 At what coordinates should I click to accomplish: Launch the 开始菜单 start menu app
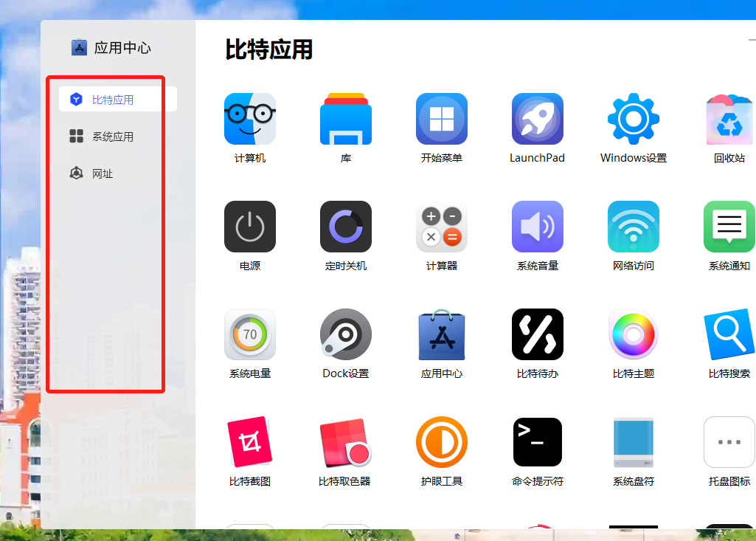[442, 120]
